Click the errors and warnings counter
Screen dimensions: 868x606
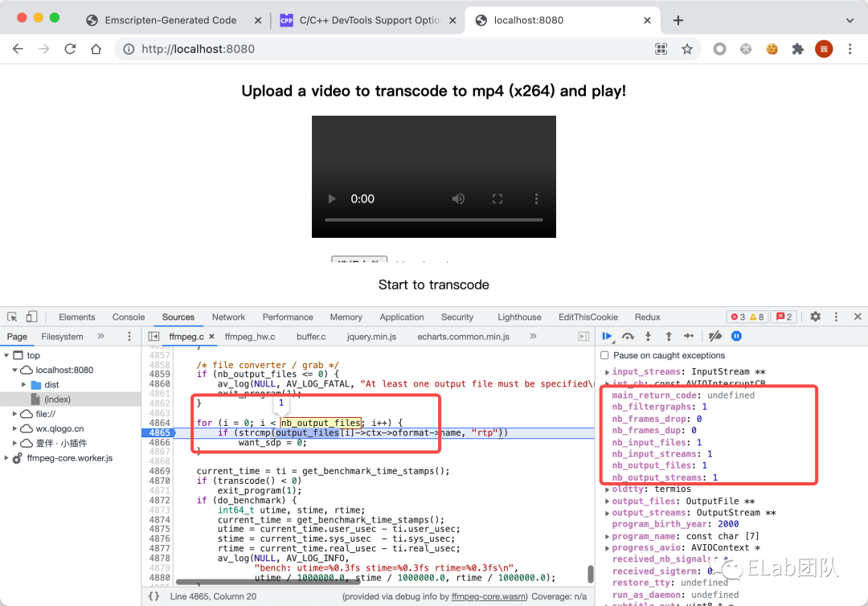point(747,317)
